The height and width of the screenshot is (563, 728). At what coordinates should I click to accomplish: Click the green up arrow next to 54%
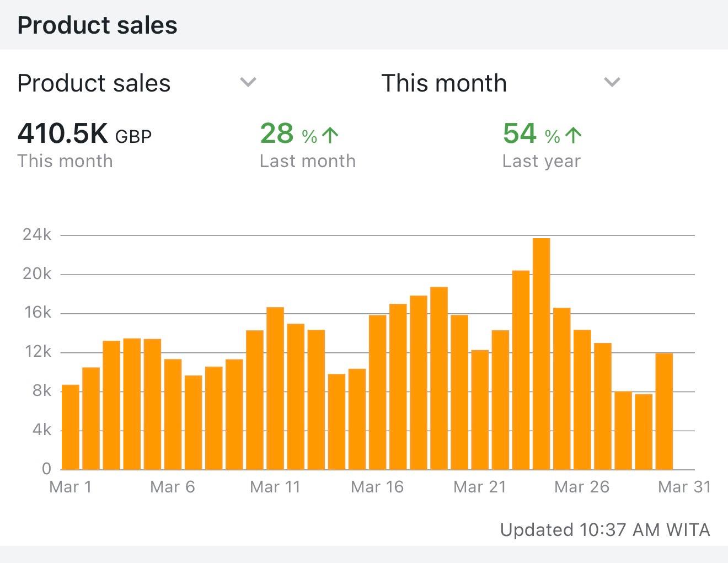[x=573, y=135]
